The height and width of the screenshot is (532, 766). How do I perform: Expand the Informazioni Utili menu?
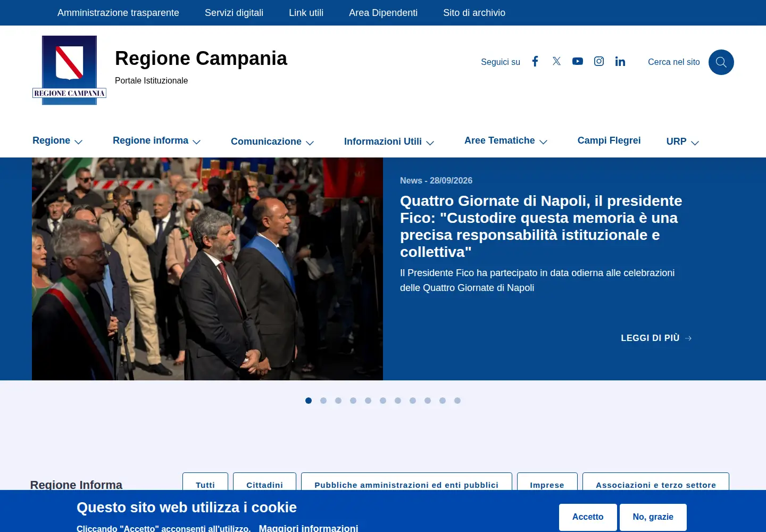tap(389, 142)
